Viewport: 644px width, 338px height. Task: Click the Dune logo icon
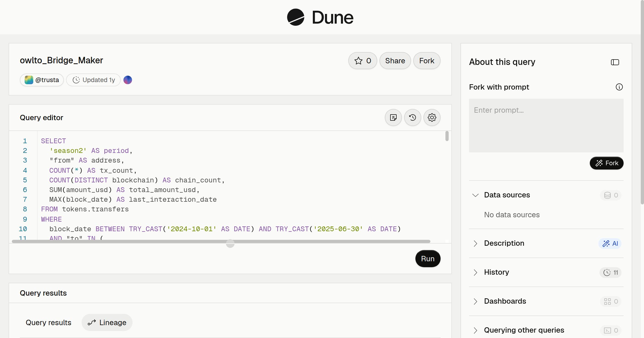click(295, 17)
